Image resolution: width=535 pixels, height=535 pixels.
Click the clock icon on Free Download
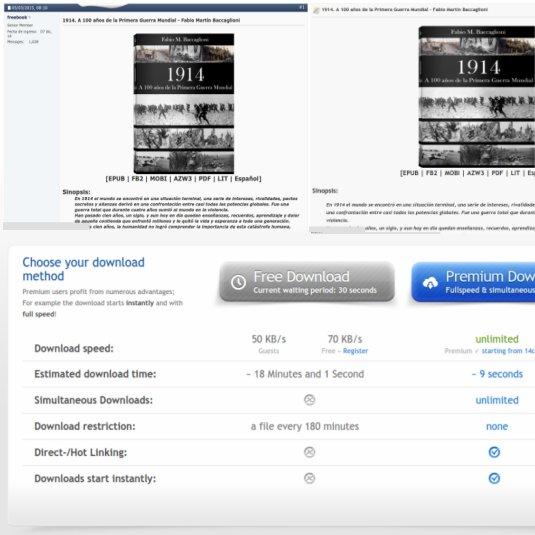[238, 282]
